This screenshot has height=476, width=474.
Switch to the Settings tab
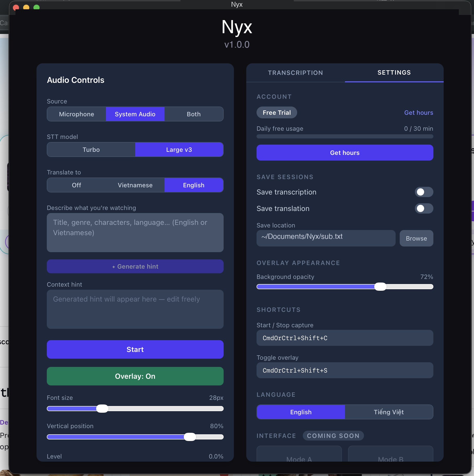394,73
